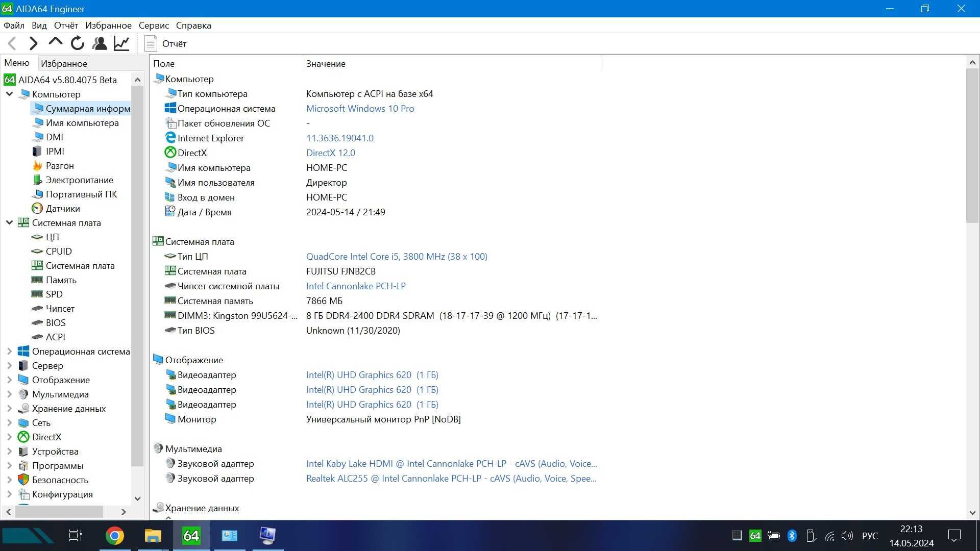The height and width of the screenshot is (551, 980).
Task: Select CPUID in the tree
Action: click(x=59, y=252)
